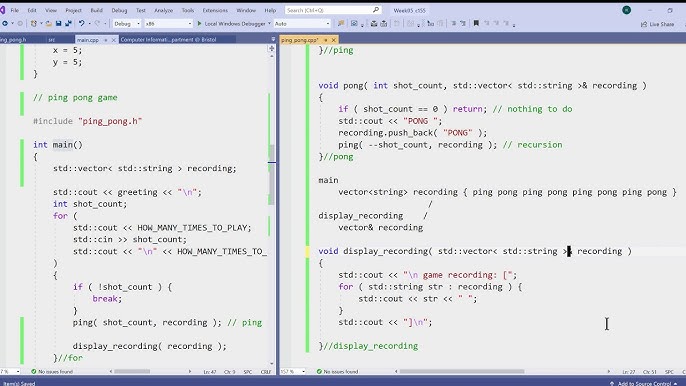Click the Save All icon
The width and height of the screenshot is (686, 386).
pos(68,24)
